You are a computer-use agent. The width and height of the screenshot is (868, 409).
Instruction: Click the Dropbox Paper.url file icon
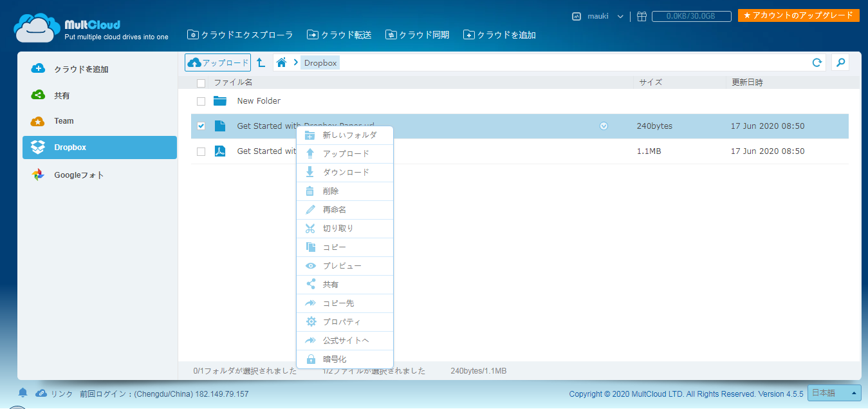[x=220, y=126]
